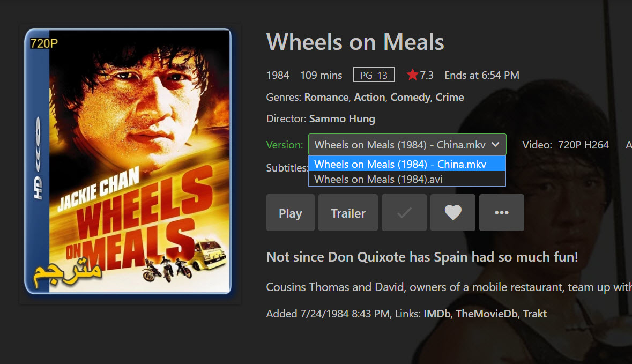Toggle the heart favorite button
632x364 pixels.
(x=453, y=213)
